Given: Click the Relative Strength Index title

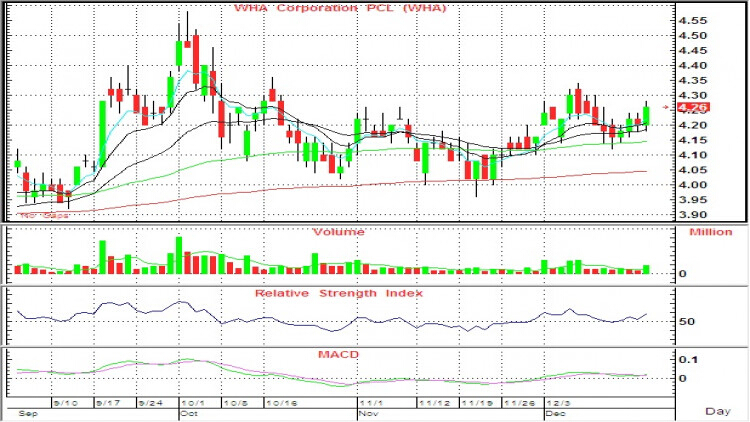Looking at the screenshot, I should (x=339, y=293).
